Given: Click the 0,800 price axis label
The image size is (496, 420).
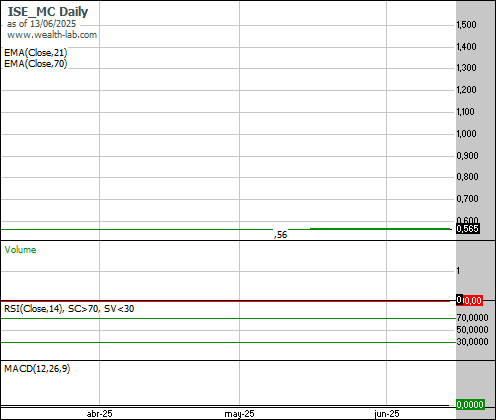Looking at the screenshot, I should point(467,177).
